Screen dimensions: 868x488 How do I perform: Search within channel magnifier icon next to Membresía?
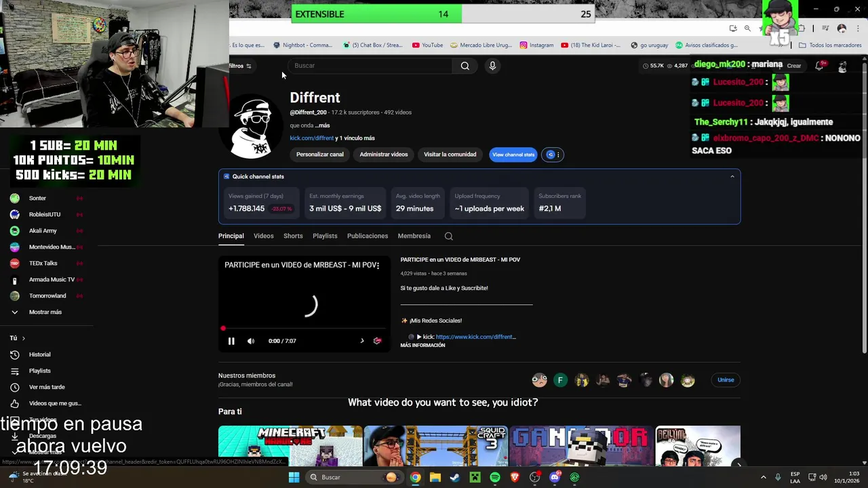(448, 236)
